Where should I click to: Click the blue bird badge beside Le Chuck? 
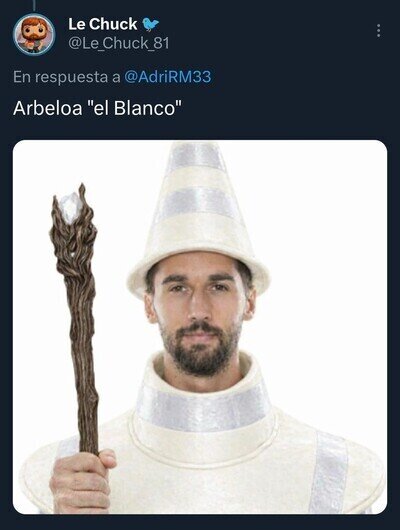(150, 24)
